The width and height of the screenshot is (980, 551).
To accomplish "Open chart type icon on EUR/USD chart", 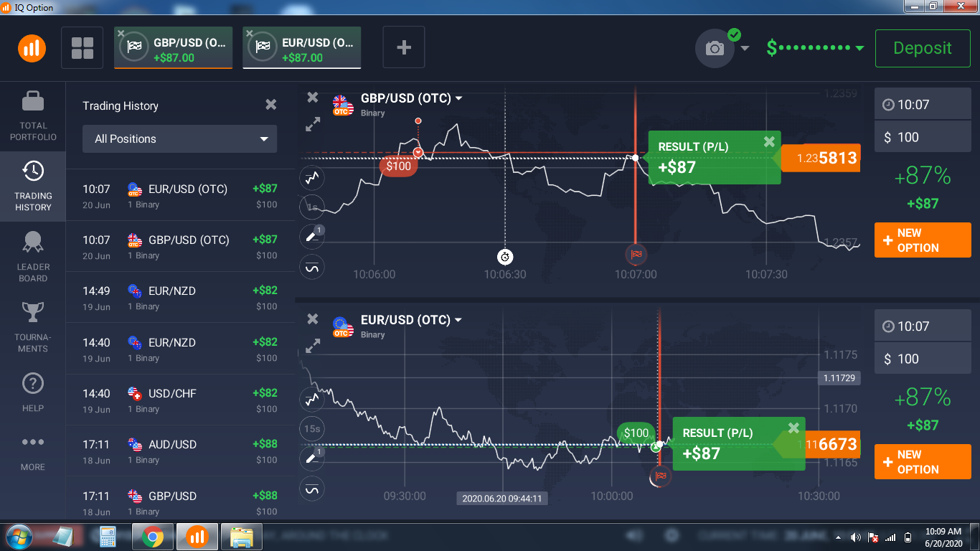I will pos(312,398).
